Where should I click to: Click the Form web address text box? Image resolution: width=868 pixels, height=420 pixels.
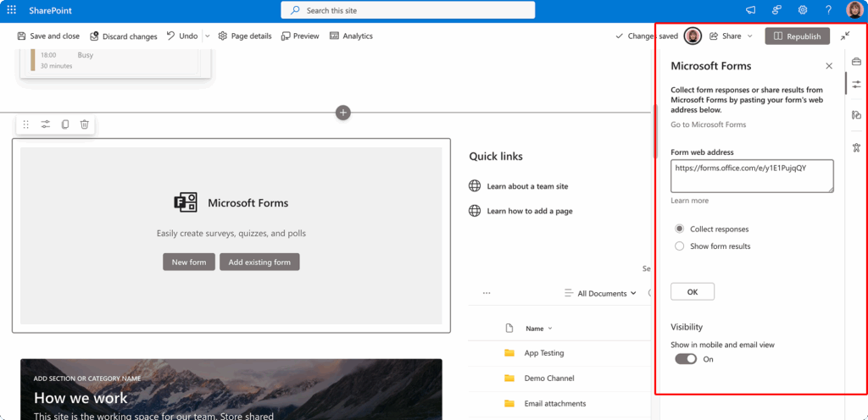tap(753, 176)
